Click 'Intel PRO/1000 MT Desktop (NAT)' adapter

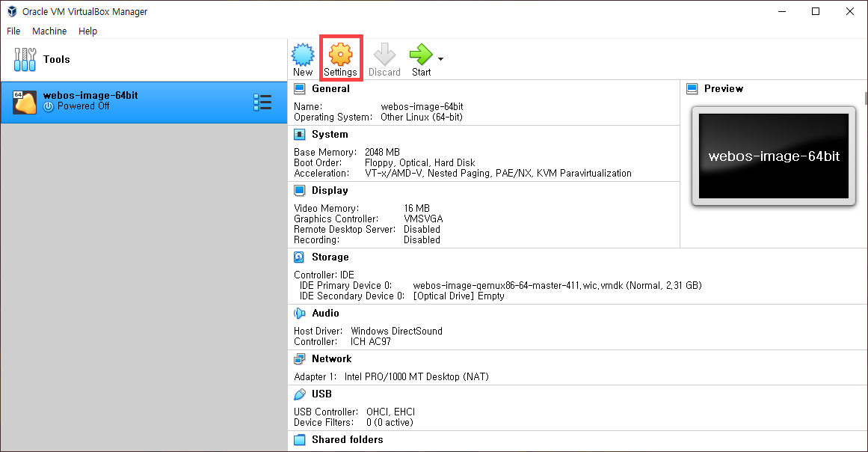coord(416,376)
